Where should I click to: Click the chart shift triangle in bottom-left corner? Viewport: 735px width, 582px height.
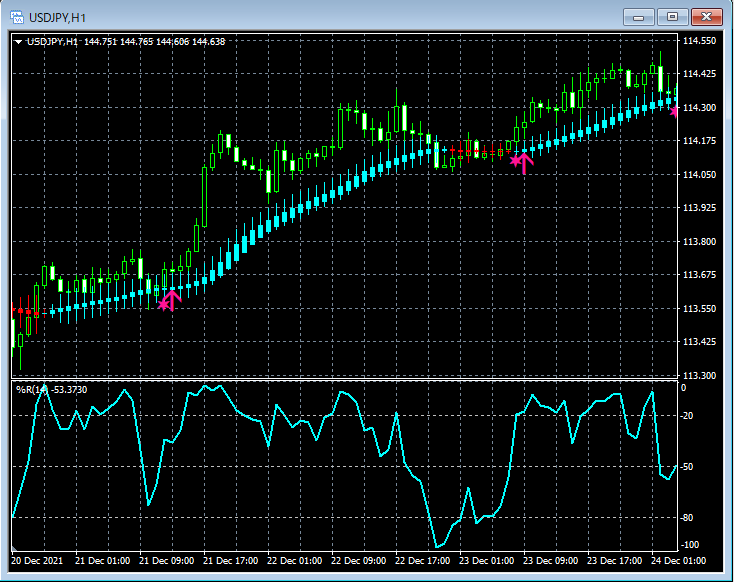tap(15, 549)
